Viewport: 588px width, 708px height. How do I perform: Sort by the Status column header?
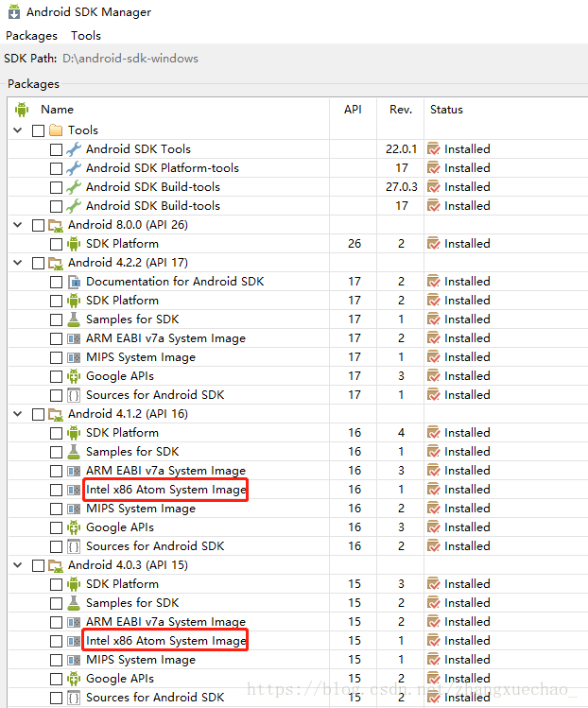[x=446, y=110]
